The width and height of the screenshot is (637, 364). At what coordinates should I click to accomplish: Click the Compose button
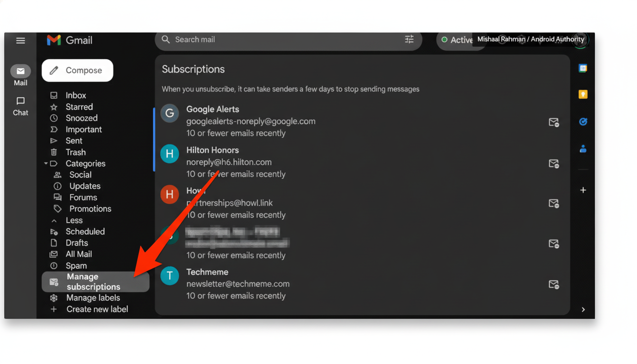[x=77, y=70]
